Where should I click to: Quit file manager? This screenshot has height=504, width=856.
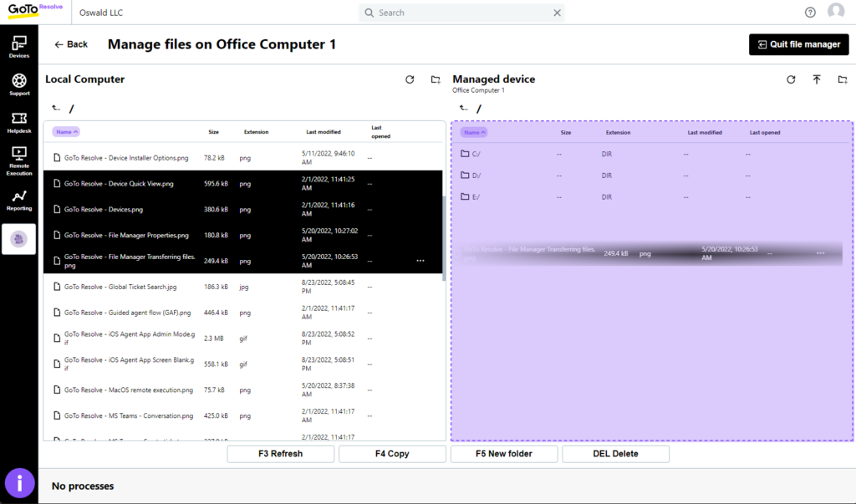[798, 44]
